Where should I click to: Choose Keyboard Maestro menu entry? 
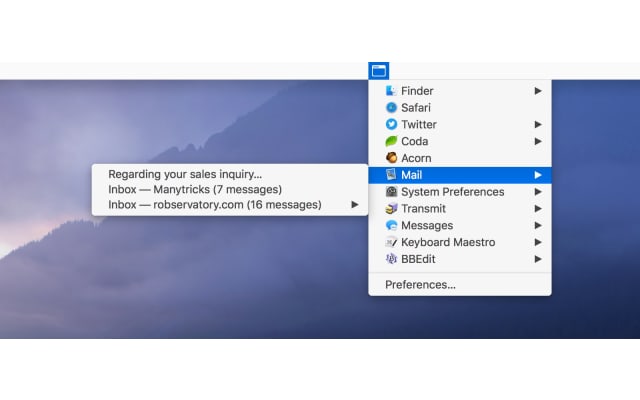tap(460, 242)
